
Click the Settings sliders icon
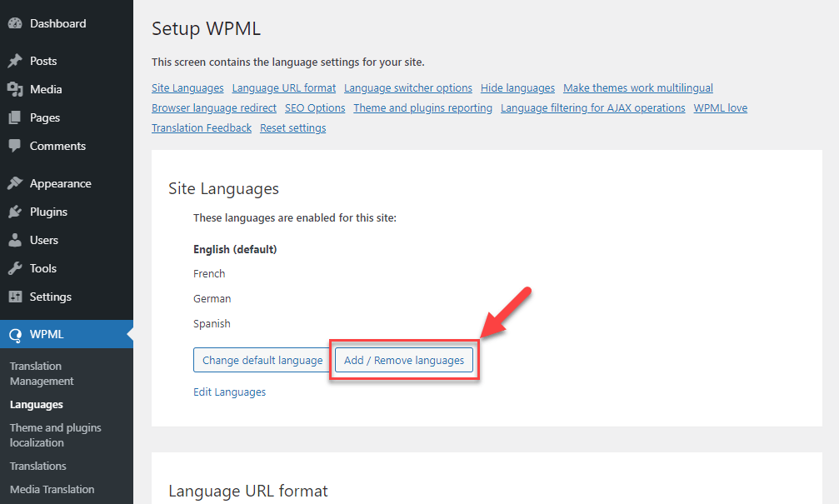[x=15, y=297]
